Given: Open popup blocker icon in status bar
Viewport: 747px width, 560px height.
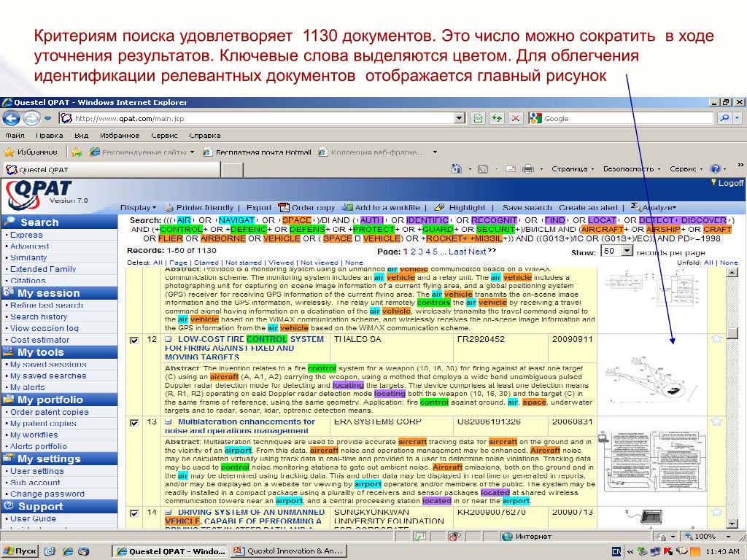Looking at the screenshot, I should (x=454, y=537).
